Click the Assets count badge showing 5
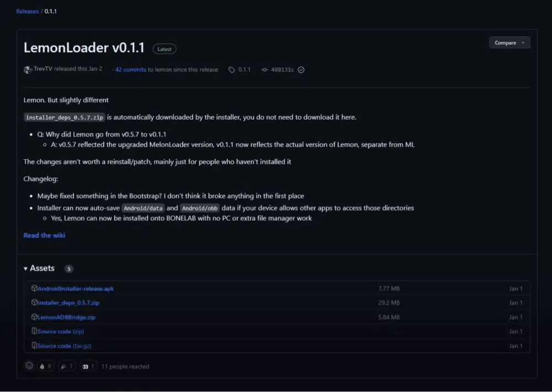Image resolution: width=552 pixels, height=392 pixels. pyautogui.click(x=68, y=269)
